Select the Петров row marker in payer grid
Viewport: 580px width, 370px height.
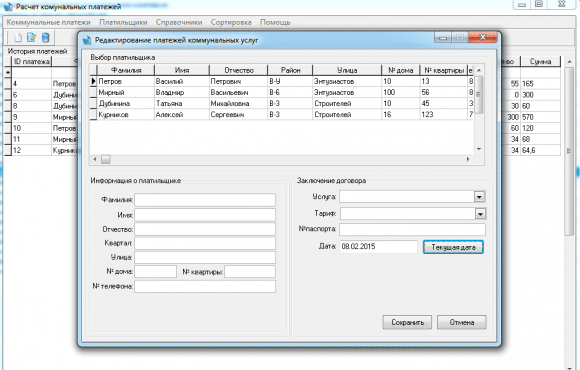click(x=94, y=81)
